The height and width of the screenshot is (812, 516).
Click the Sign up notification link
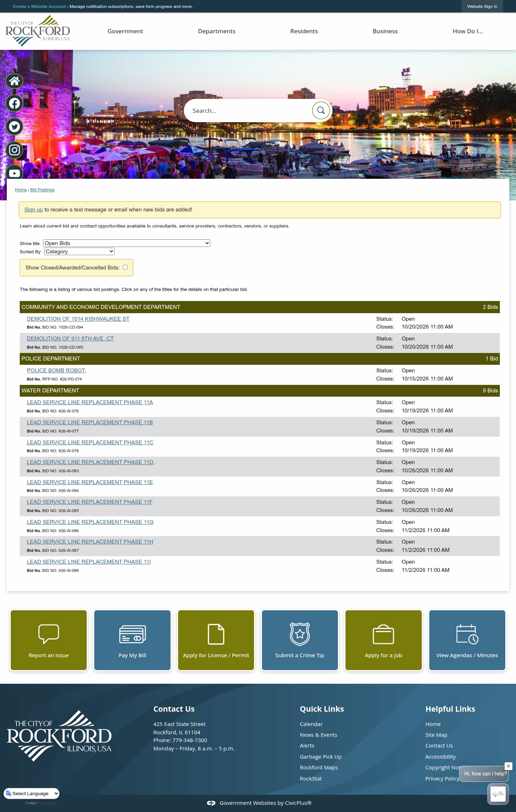coord(33,210)
